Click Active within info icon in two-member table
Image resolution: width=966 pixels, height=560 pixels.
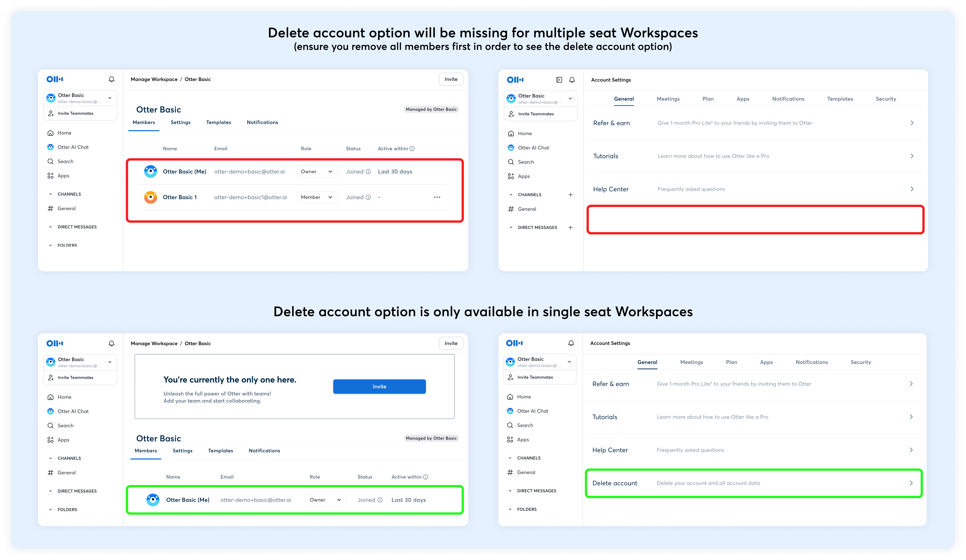tap(412, 149)
